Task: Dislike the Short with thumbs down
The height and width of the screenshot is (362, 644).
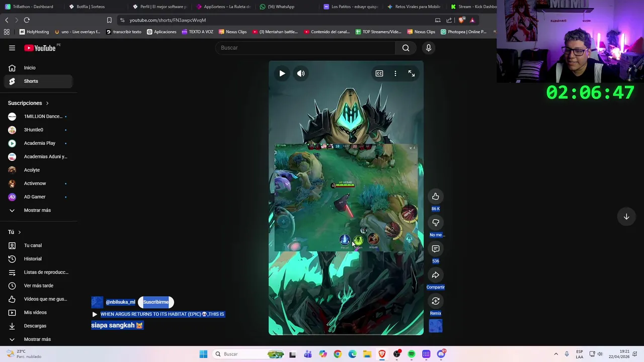Action: 436,223
